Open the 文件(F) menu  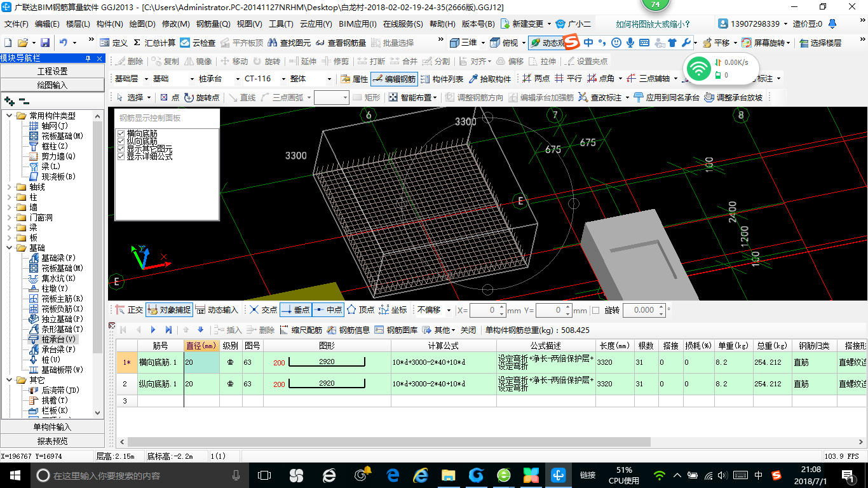[x=17, y=24]
